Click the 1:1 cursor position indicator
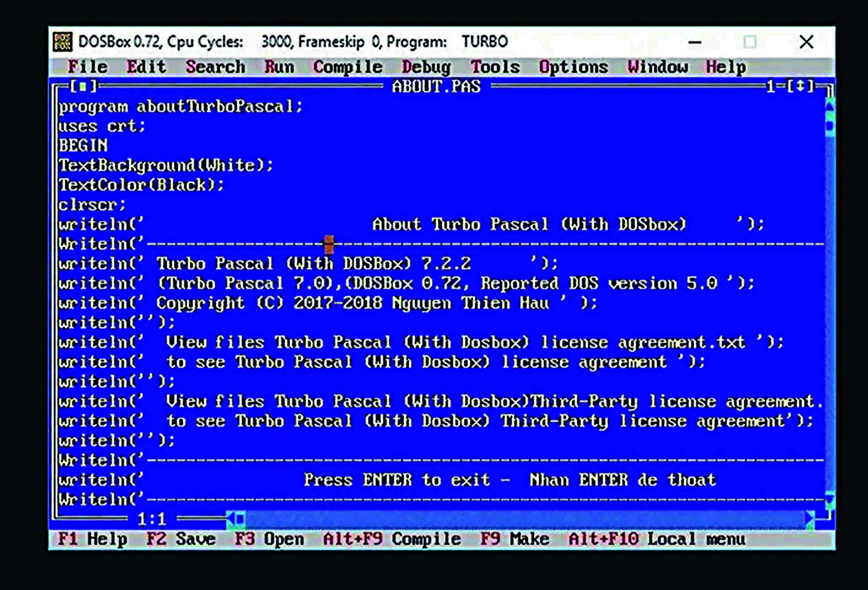 pos(152,519)
